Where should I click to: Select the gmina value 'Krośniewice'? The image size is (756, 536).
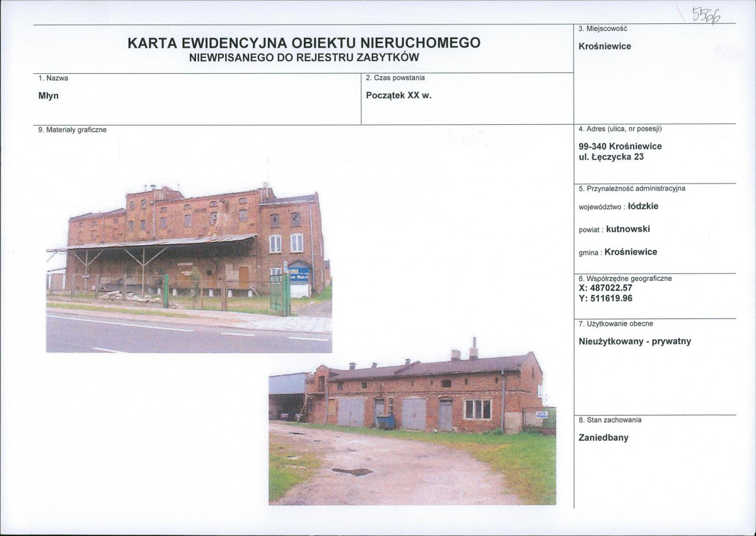pos(631,252)
